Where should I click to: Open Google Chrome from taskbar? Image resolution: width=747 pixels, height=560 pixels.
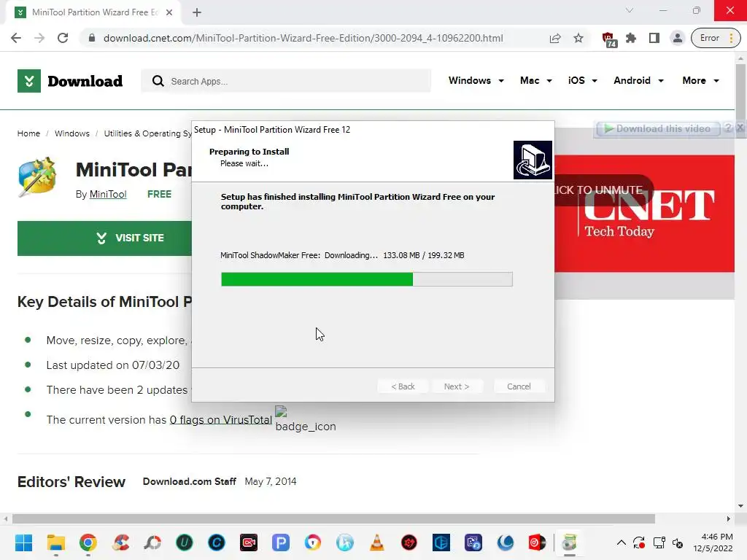click(88, 542)
